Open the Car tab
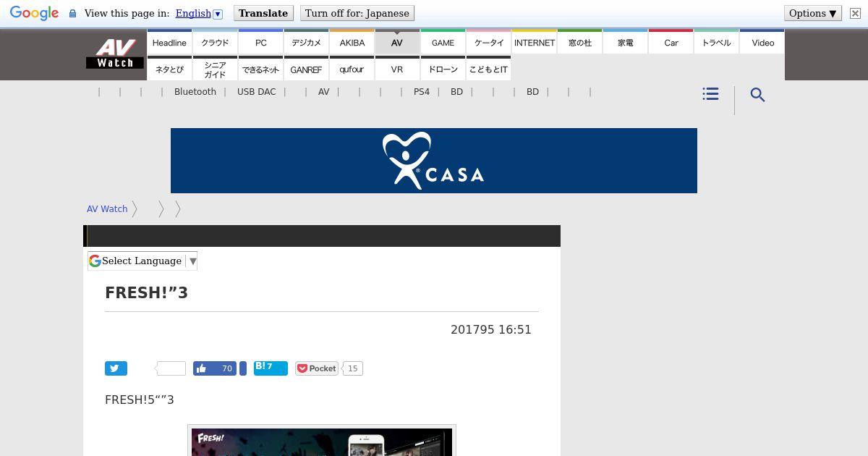868x456 pixels. point(671,42)
